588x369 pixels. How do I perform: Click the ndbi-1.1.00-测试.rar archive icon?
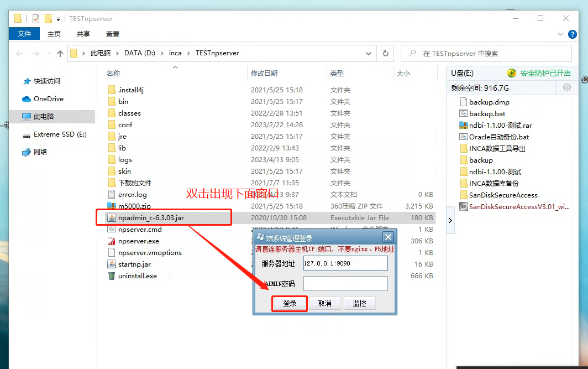point(464,126)
